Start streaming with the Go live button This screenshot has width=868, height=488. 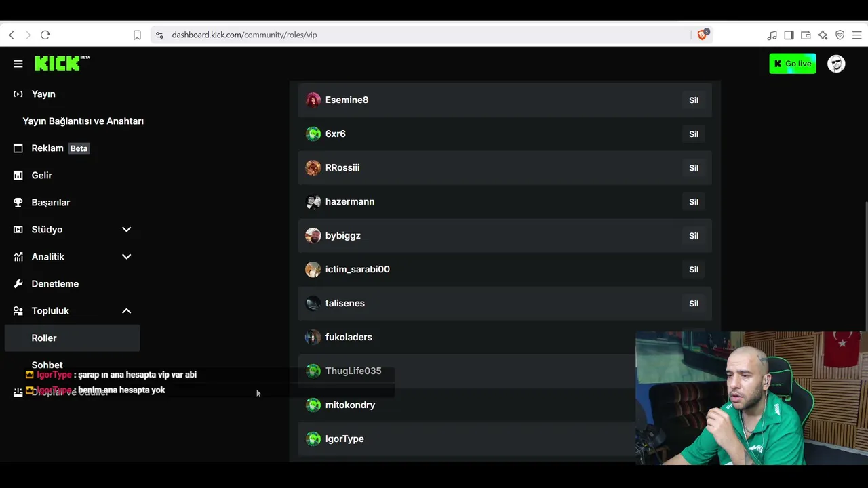point(793,64)
